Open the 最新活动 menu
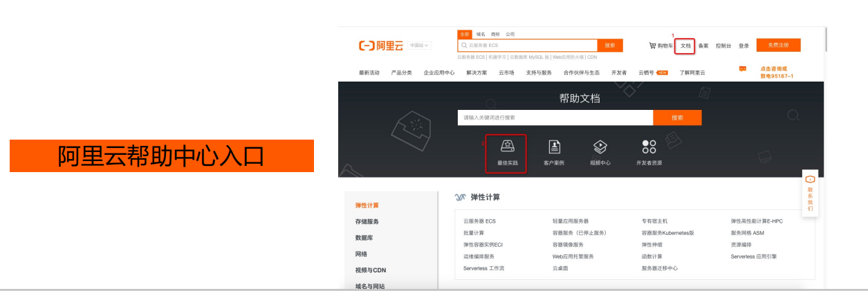The height and width of the screenshot is (291, 868). (x=369, y=73)
